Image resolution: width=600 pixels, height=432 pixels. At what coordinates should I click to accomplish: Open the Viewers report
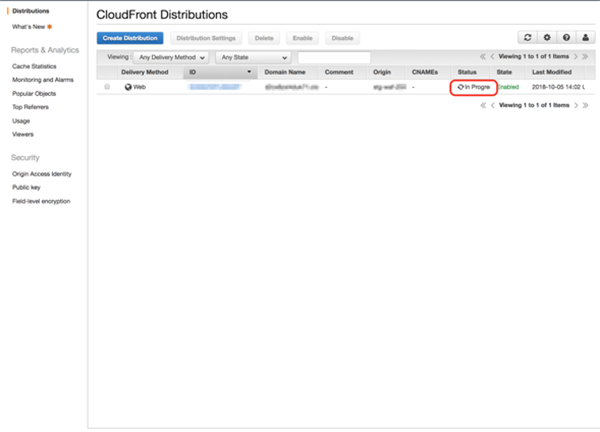(x=23, y=134)
